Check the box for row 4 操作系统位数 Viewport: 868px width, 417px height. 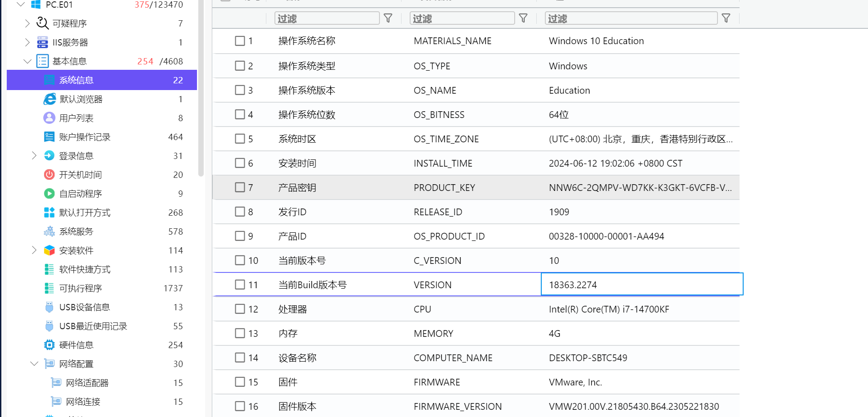(x=240, y=114)
